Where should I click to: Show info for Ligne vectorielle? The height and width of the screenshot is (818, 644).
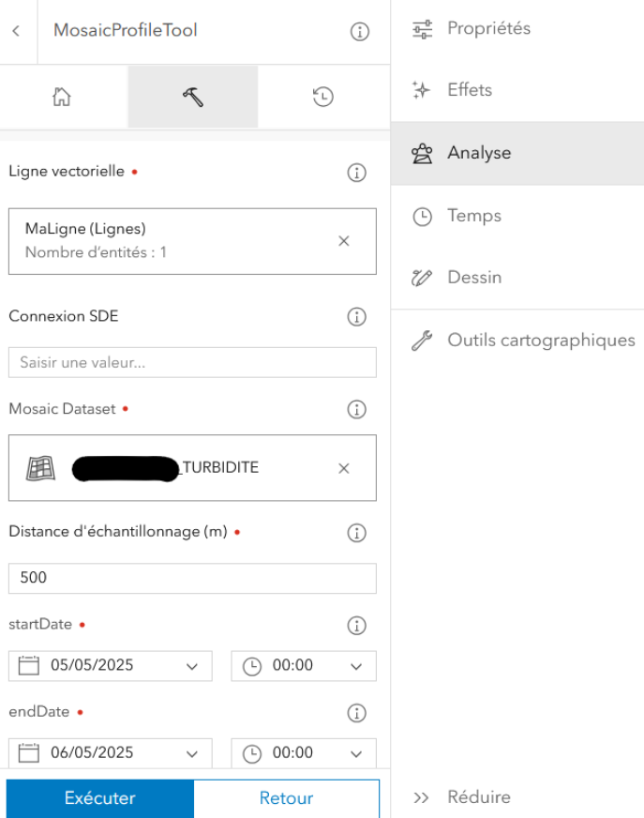[356, 173]
